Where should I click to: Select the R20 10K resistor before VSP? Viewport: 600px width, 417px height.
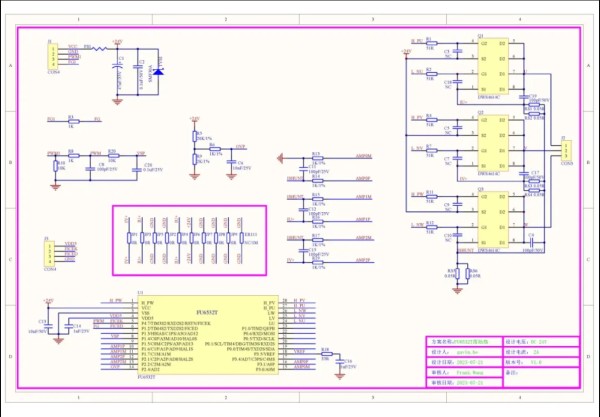[114, 156]
